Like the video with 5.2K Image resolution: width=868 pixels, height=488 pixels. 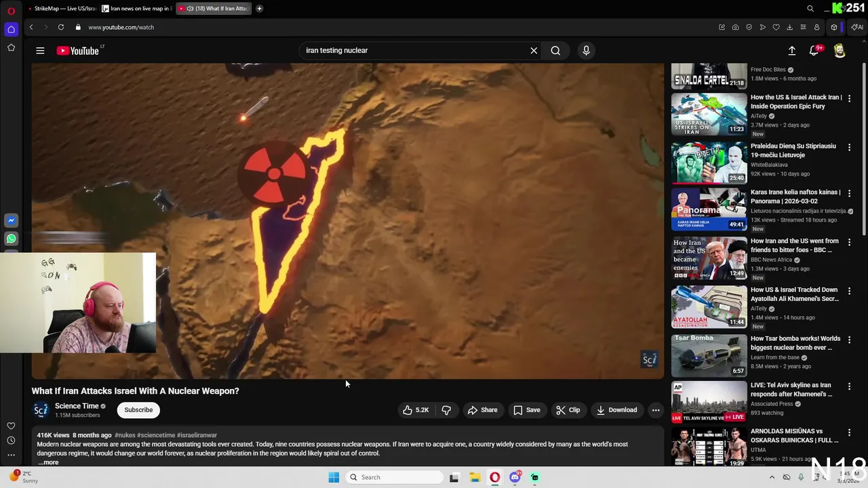click(416, 410)
